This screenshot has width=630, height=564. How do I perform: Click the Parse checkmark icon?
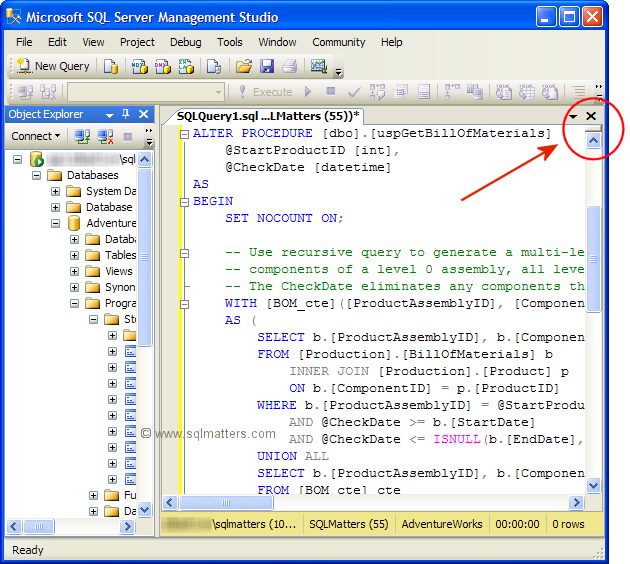pos(354,92)
